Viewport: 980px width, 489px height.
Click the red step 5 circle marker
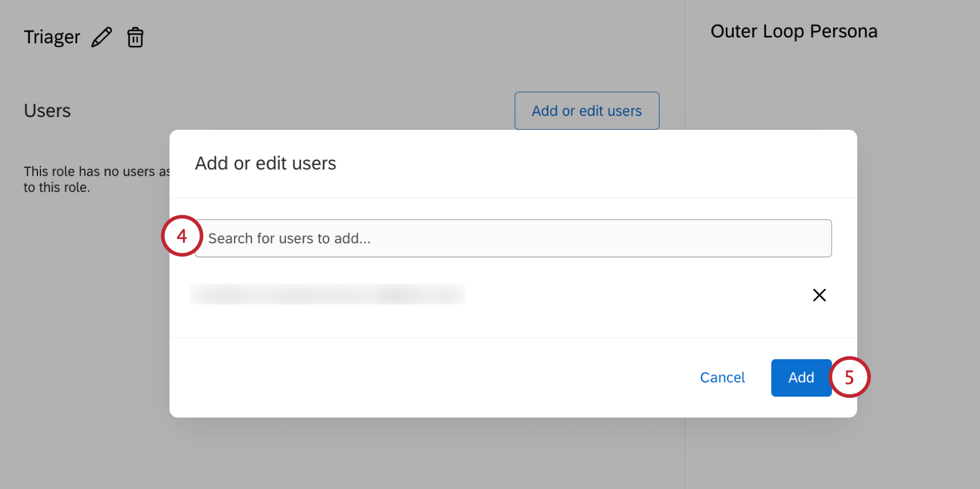tap(849, 377)
